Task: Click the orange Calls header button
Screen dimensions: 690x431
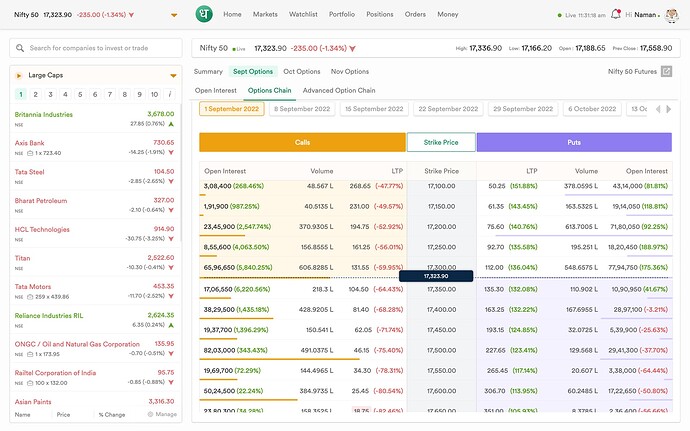Action: [302, 142]
